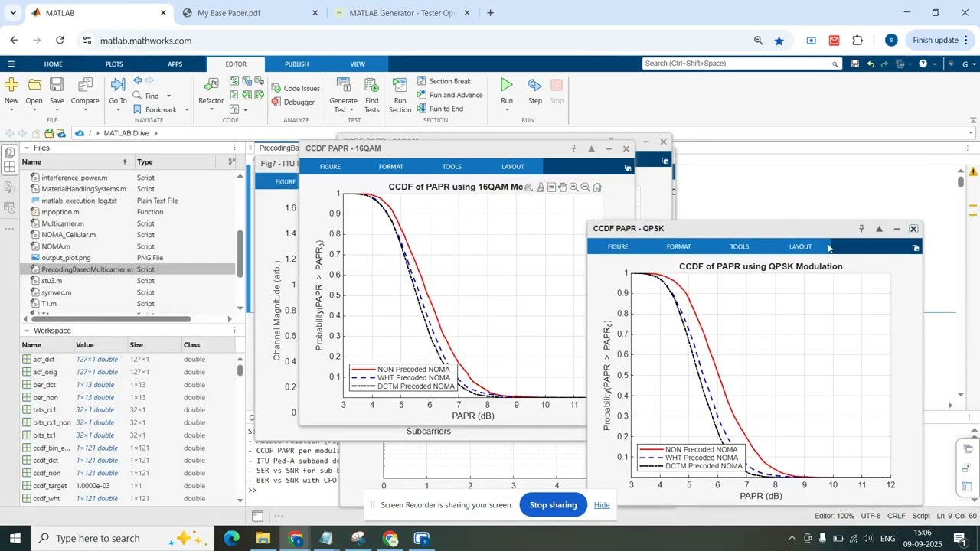Viewport: 980px width, 551px height.
Task: Click the quick access save icon
Action: [855, 64]
